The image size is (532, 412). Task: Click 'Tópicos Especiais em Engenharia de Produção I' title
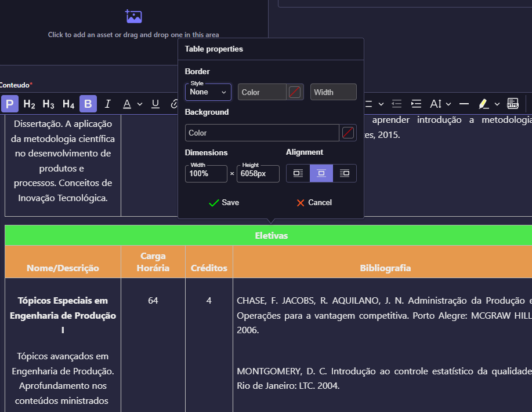(63, 315)
